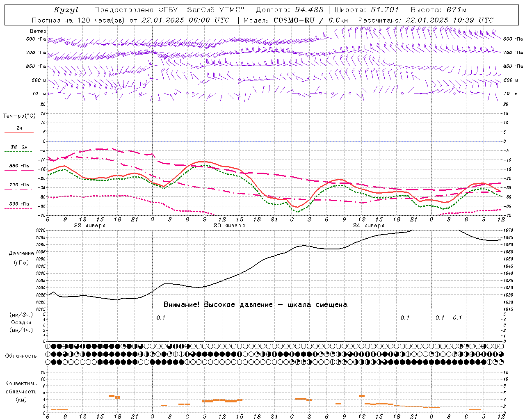Viewport: 525px width, 420px height.
Task: Click the "Конвективн." convective cloud label
Action: pos(21,383)
